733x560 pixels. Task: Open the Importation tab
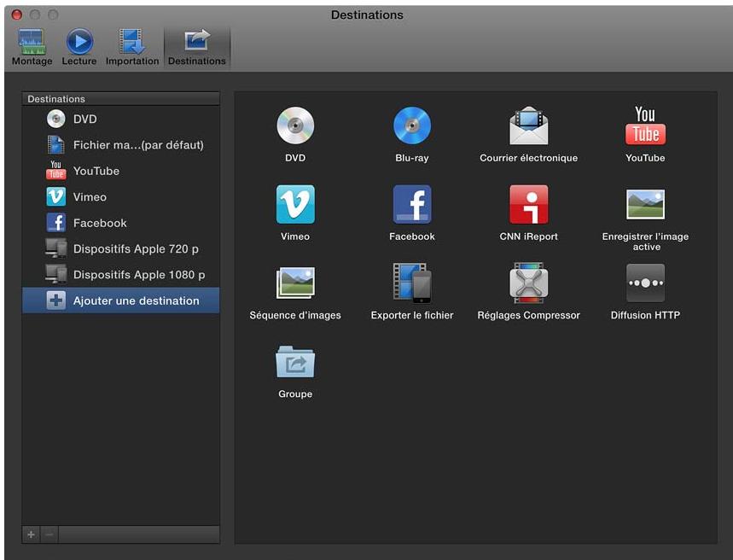click(132, 47)
